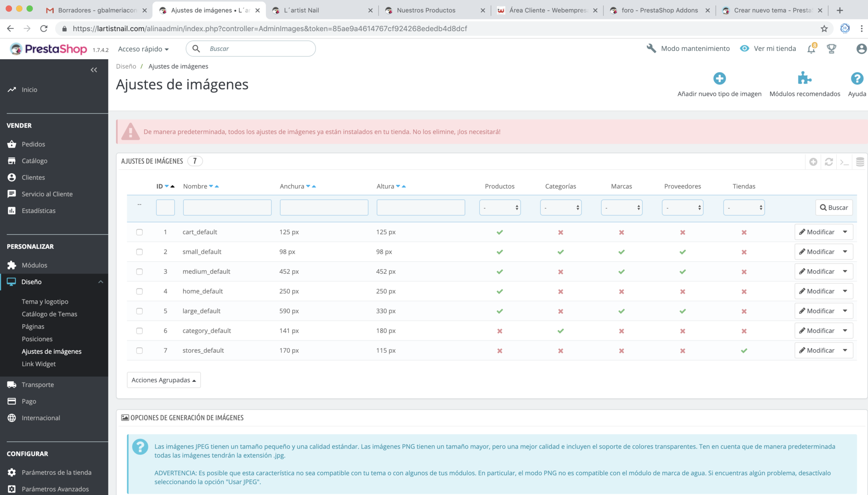Open Módulos recomendados puzzle icon
This screenshot has width=868, height=495.
click(x=804, y=79)
